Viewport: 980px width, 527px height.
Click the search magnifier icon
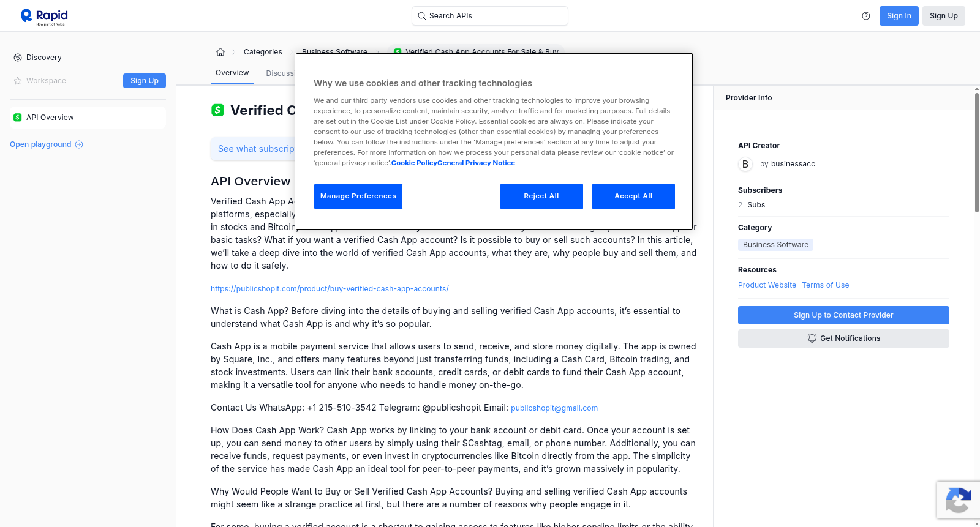tap(422, 16)
